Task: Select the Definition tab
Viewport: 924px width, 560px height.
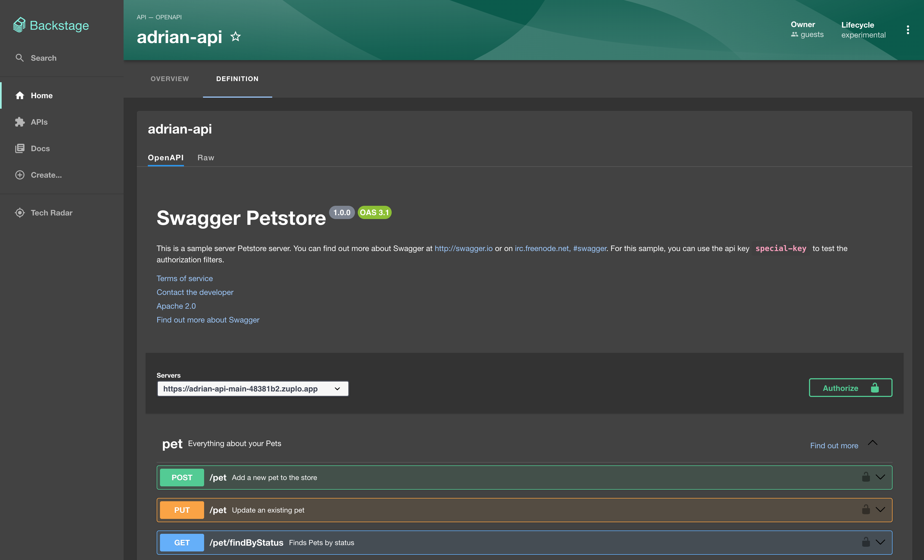Action: pyautogui.click(x=237, y=79)
